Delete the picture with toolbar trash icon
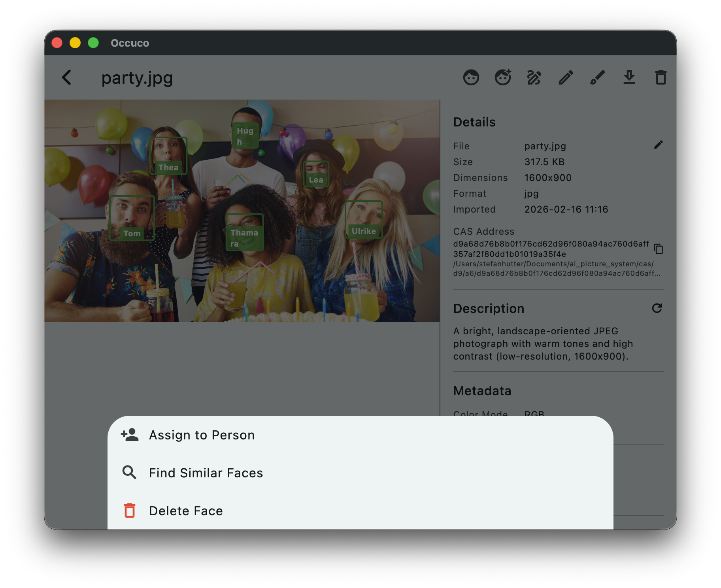This screenshot has height=588, width=721. point(661,77)
